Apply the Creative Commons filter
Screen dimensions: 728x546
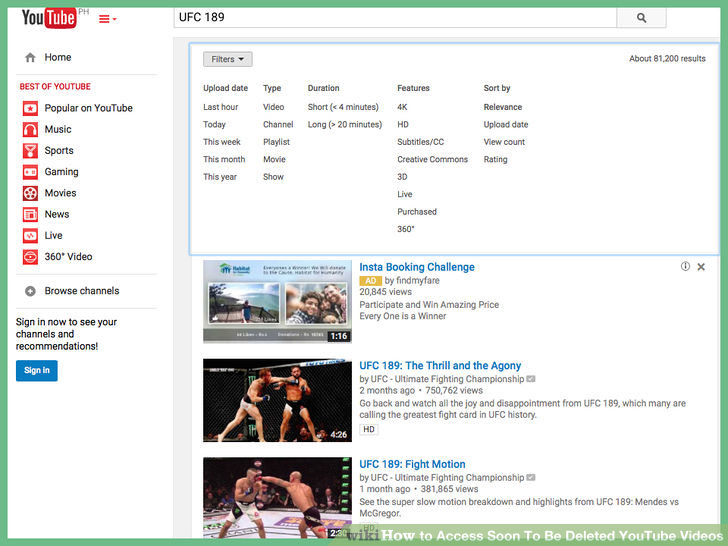(432, 159)
